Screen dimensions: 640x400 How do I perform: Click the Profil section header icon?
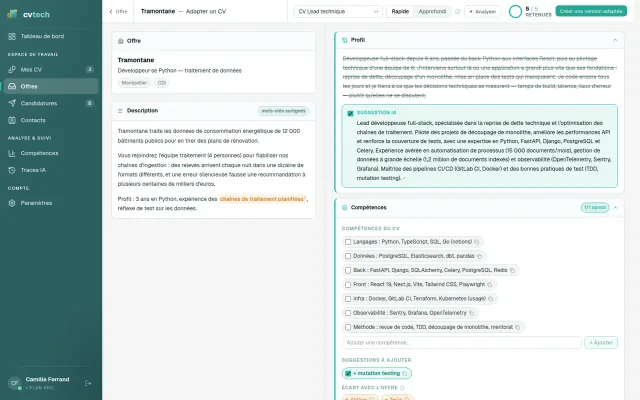tap(344, 40)
